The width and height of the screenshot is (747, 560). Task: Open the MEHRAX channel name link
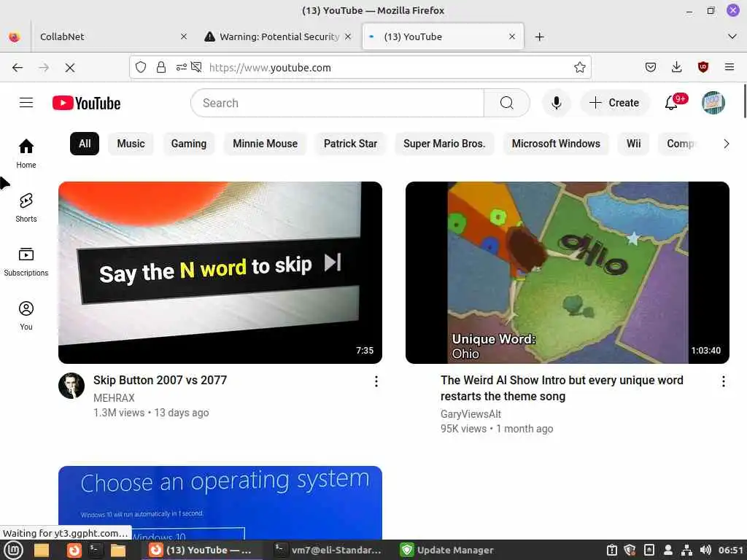(114, 398)
